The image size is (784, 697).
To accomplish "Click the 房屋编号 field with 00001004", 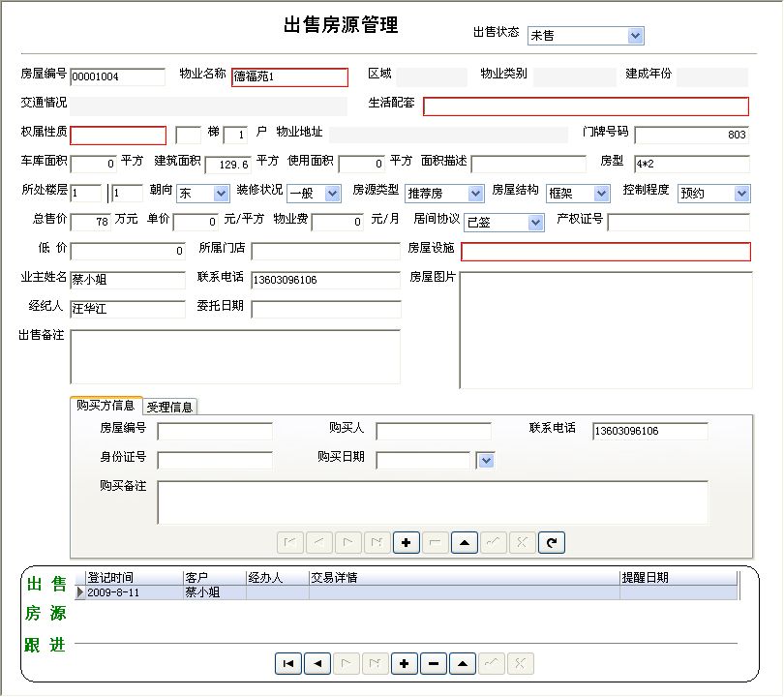I will pyautogui.click(x=118, y=76).
